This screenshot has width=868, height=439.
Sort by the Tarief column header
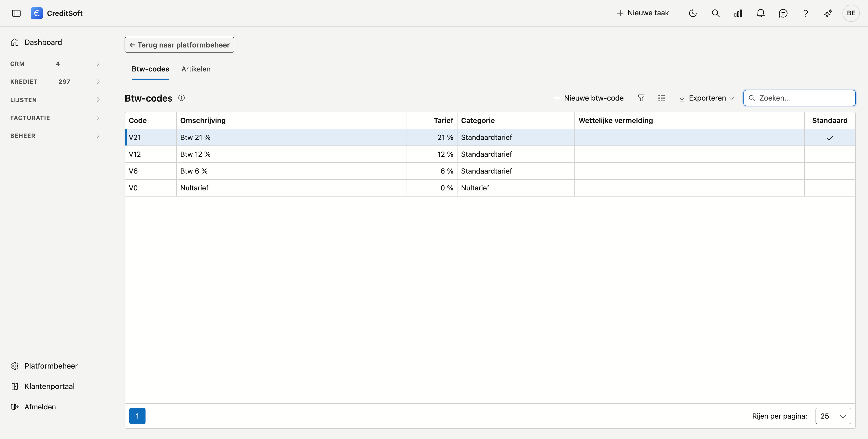(432, 121)
